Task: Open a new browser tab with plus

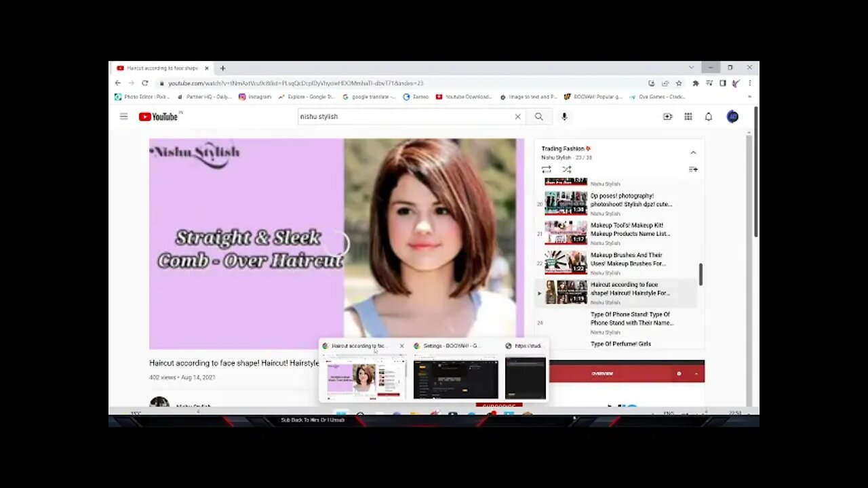Action: click(222, 68)
